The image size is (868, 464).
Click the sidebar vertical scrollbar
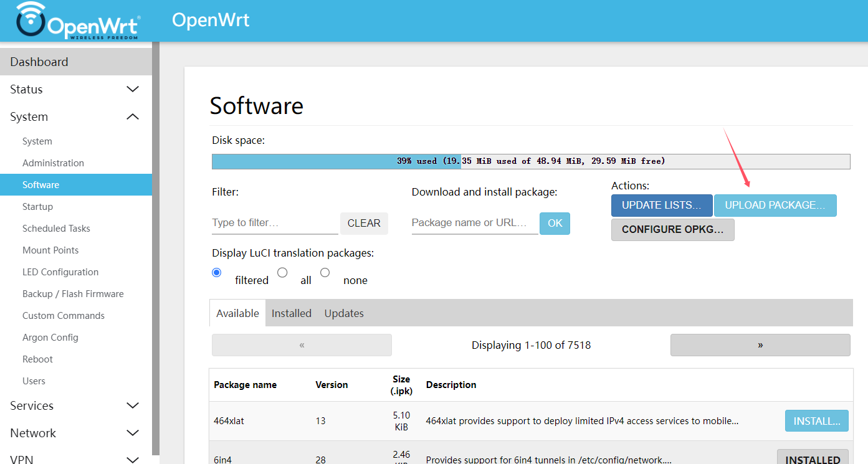(156, 248)
